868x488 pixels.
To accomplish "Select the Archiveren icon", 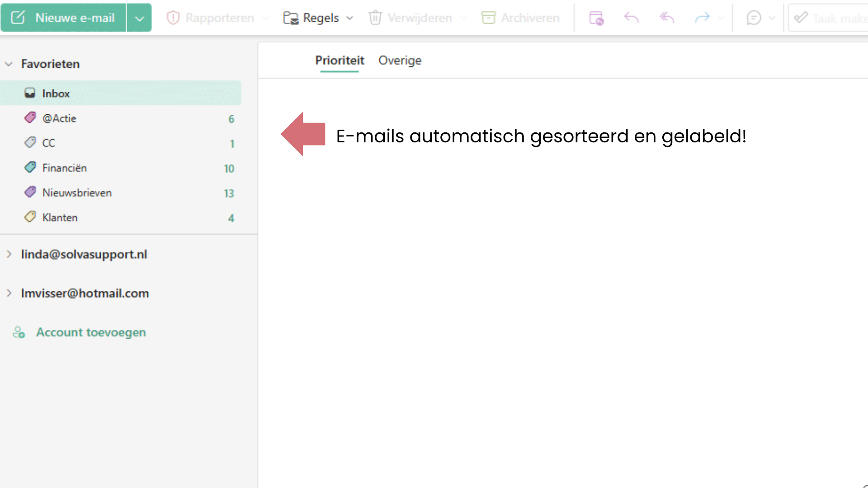I will [x=489, y=18].
